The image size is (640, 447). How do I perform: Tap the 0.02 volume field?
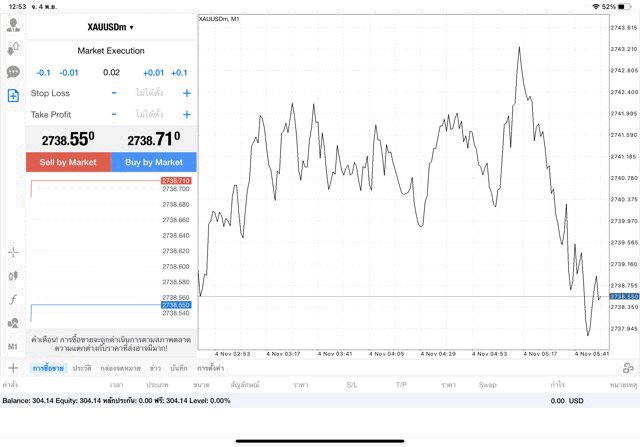pyautogui.click(x=111, y=72)
